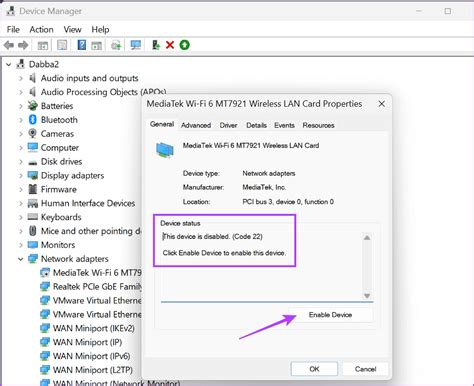Click the device status scrollbar up arrow
The image size is (474, 386).
click(x=367, y=238)
